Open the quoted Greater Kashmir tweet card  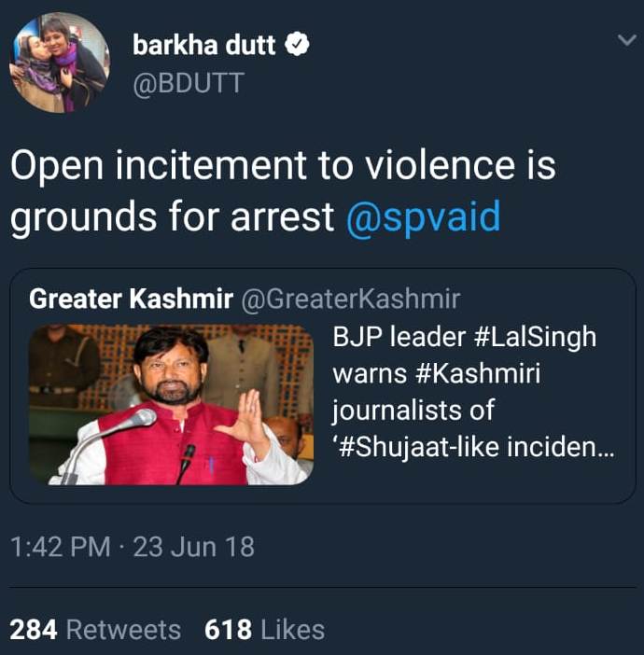click(323, 385)
